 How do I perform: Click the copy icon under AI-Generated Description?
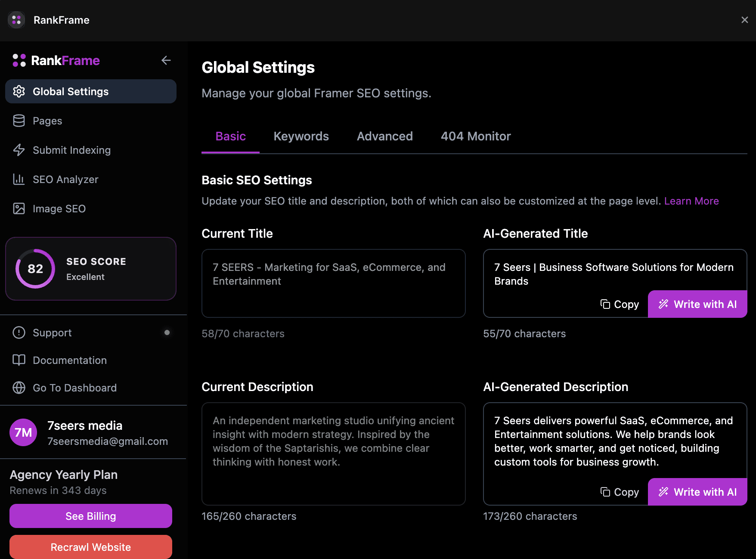click(x=605, y=492)
